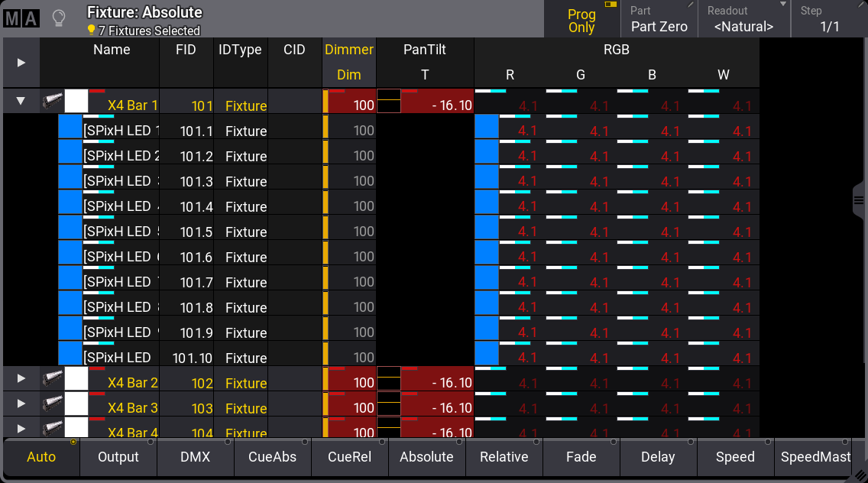Click the lightbulb icon in title bar
Viewport: 868px width, 483px height.
coord(58,18)
